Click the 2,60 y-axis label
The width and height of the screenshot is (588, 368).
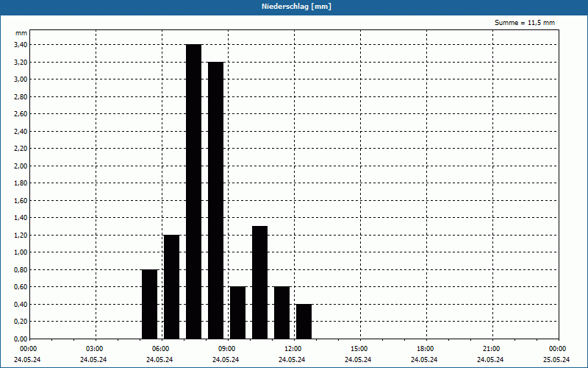[x=21, y=114]
